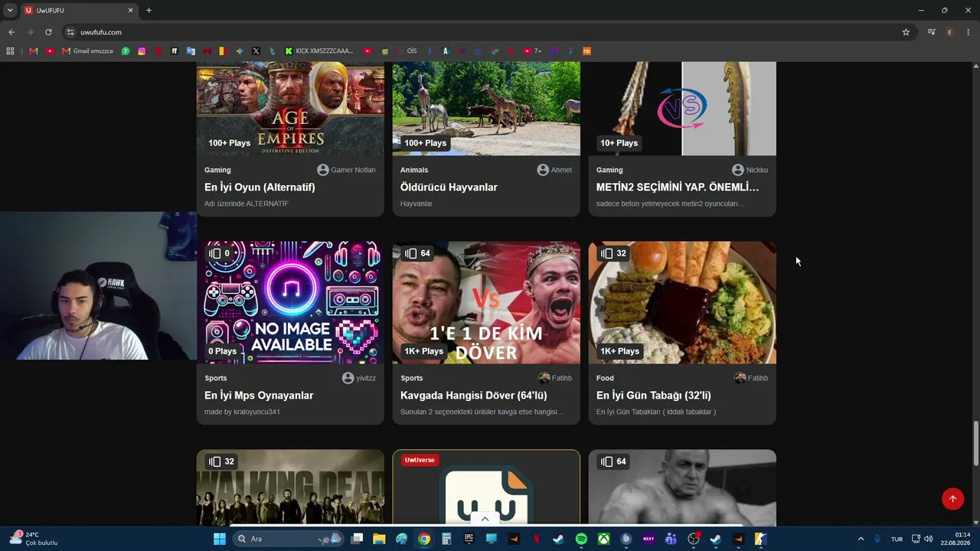The width and height of the screenshot is (980, 551).
Task: Open the KICK XMSZZZCAAA bookmark
Action: [x=319, y=51]
